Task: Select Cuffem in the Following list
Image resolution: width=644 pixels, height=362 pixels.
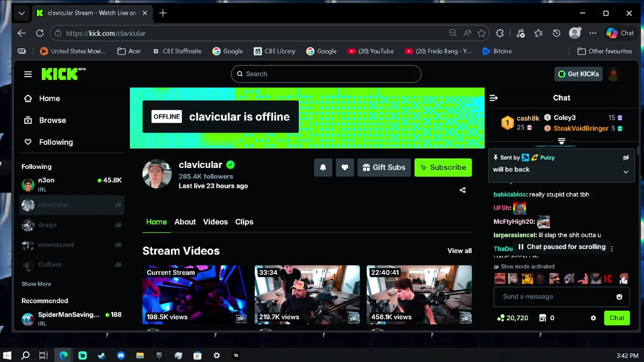Action: click(71, 264)
